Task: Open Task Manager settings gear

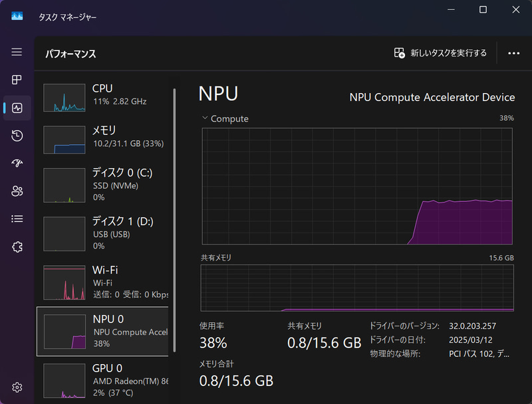Action: (x=17, y=387)
